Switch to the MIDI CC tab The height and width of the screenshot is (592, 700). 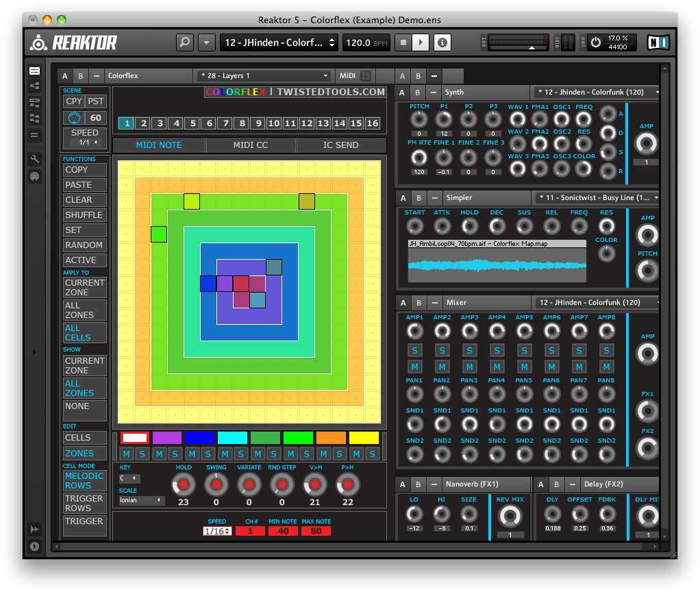[251, 145]
